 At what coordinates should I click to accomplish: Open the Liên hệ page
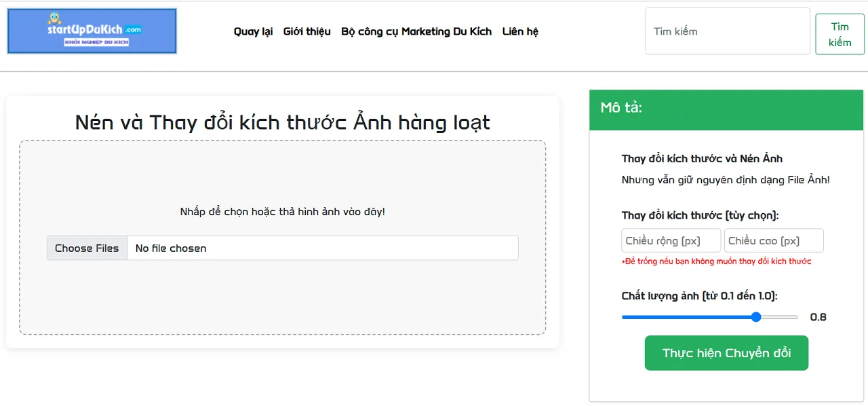click(520, 31)
